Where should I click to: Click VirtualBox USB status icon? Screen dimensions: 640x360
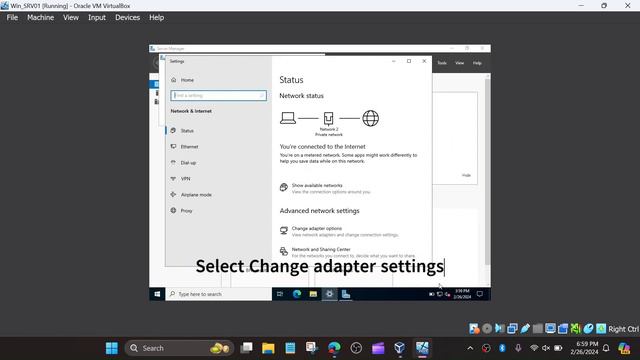point(525,329)
